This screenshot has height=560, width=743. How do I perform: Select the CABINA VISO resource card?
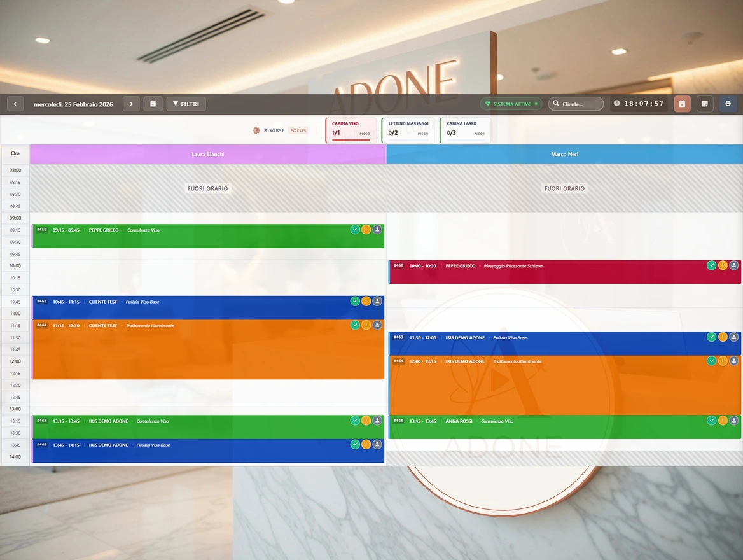pyautogui.click(x=351, y=130)
